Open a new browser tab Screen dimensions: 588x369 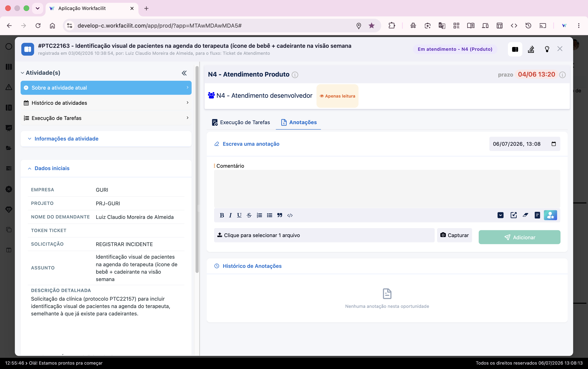pyautogui.click(x=146, y=8)
